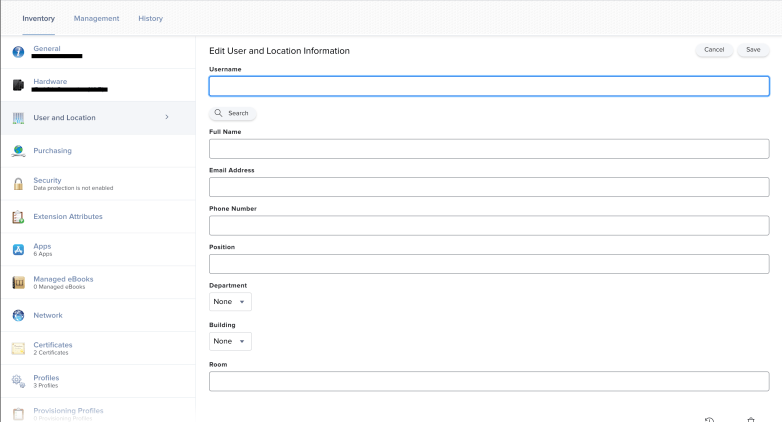The width and height of the screenshot is (782, 422).
Task: Open the Department dropdown
Action: [x=230, y=302]
